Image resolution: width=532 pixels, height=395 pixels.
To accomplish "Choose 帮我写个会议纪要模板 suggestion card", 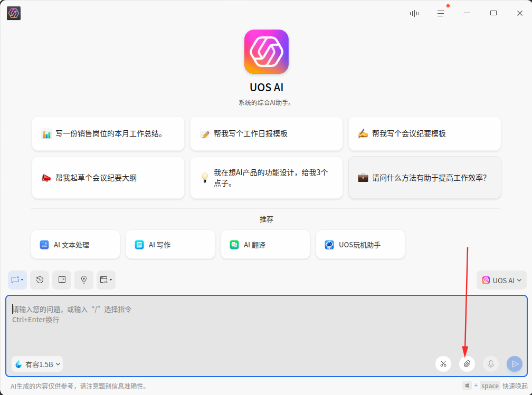I will [x=425, y=133].
